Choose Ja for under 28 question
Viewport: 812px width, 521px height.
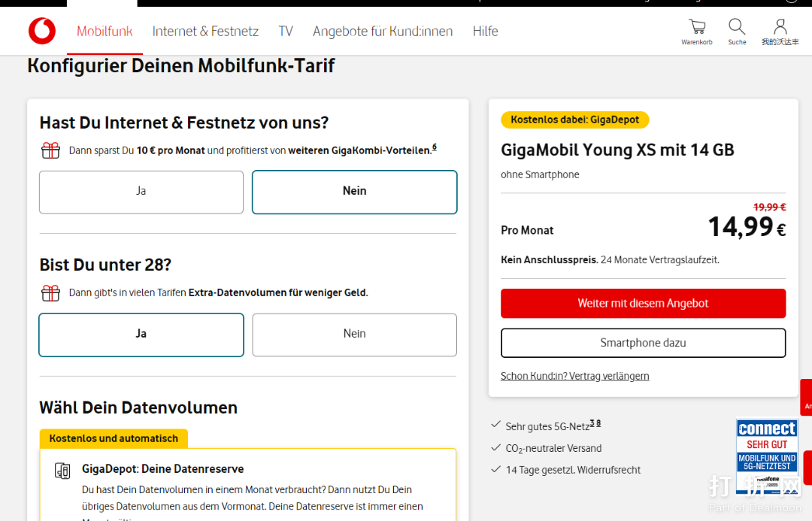coord(141,335)
